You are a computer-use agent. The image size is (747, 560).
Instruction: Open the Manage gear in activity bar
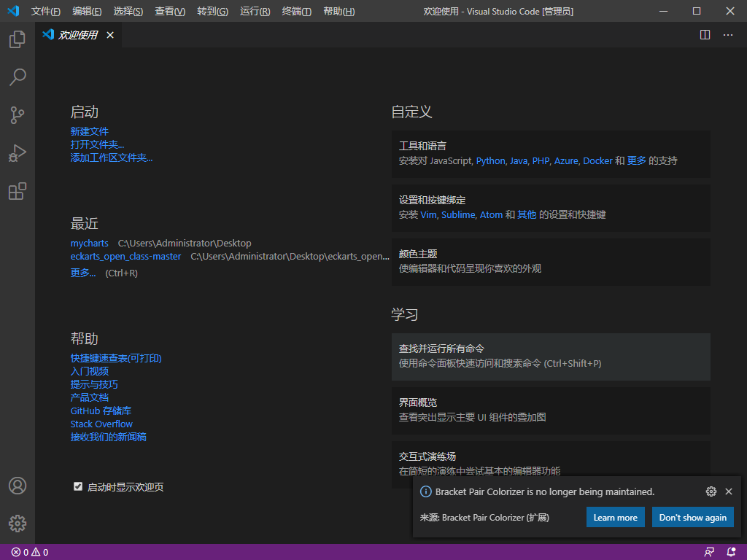click(18, 524)
